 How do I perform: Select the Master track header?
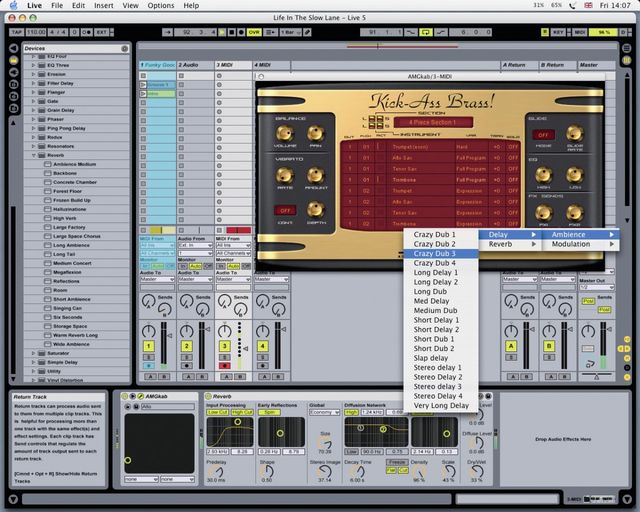[596, 65]
